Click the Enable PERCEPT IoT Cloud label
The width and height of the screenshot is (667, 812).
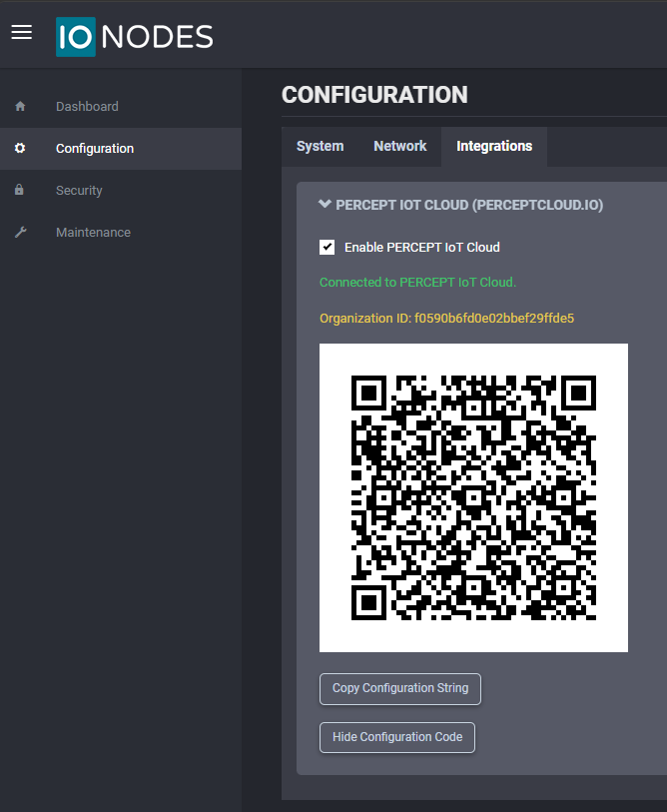(x=422, y=248)
